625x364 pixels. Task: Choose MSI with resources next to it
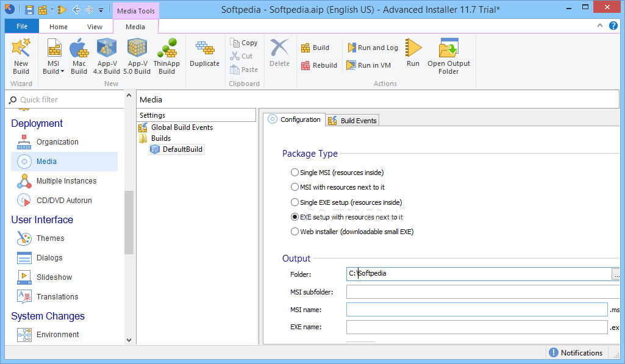pyautogui.click(x=338, y=187)
